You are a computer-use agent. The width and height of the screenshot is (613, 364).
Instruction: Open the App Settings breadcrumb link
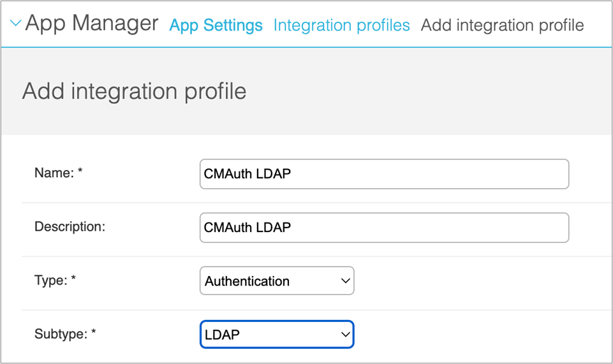pos(216,25)
